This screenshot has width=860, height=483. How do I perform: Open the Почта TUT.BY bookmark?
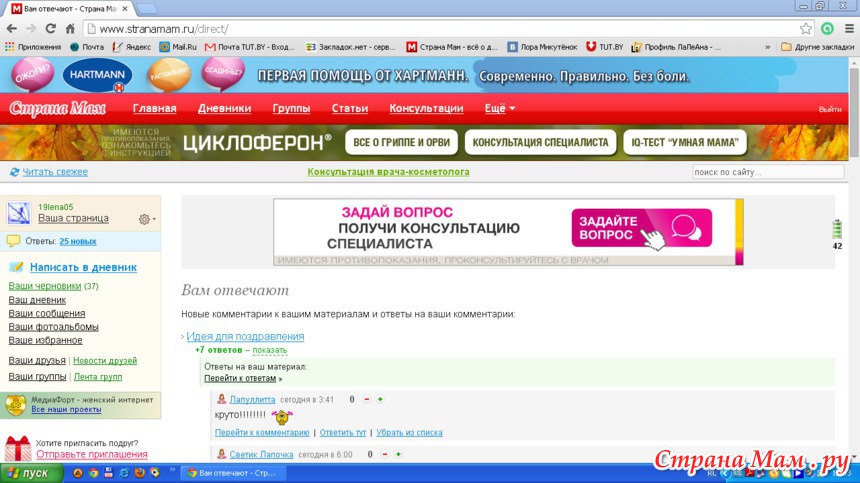click(x=250, y=47)
